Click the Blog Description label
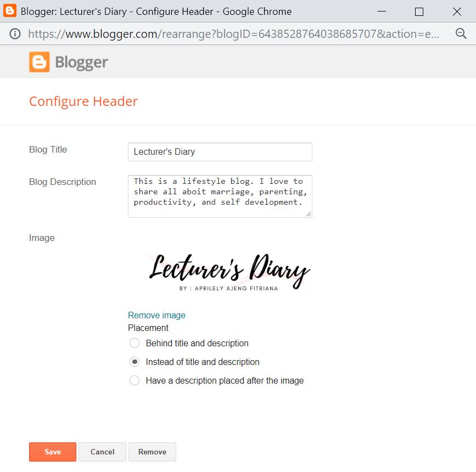This screenshot has width=476, height=472. (63, 182)
